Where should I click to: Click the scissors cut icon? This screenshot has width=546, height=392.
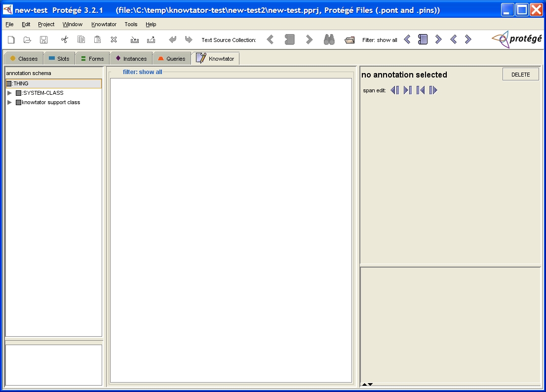pyautogui.click(x=64, y=40)
